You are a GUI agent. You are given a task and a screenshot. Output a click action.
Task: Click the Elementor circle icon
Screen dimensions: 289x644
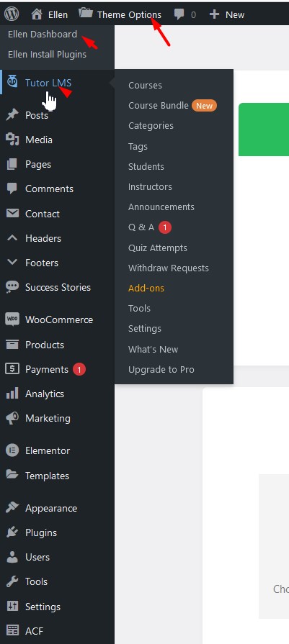tap(12, 450)
